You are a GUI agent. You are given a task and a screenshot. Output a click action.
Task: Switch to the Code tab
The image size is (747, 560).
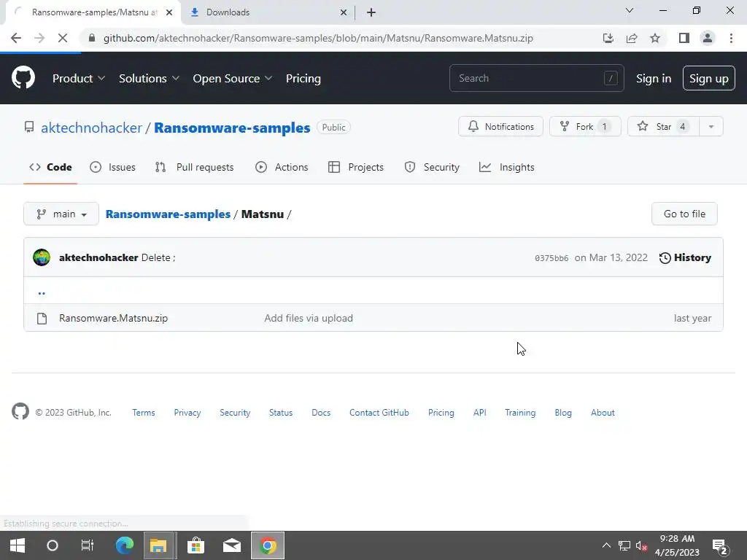click(50, 167)
